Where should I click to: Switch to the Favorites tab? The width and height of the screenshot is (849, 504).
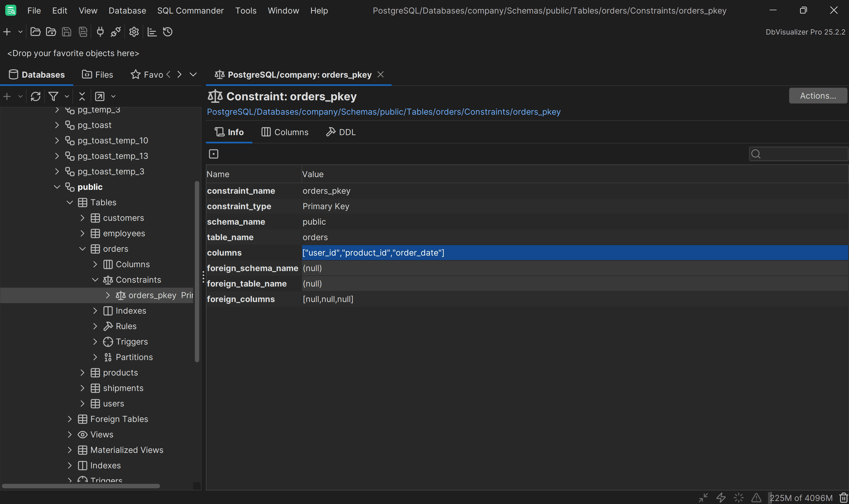[x=147, y=75]
